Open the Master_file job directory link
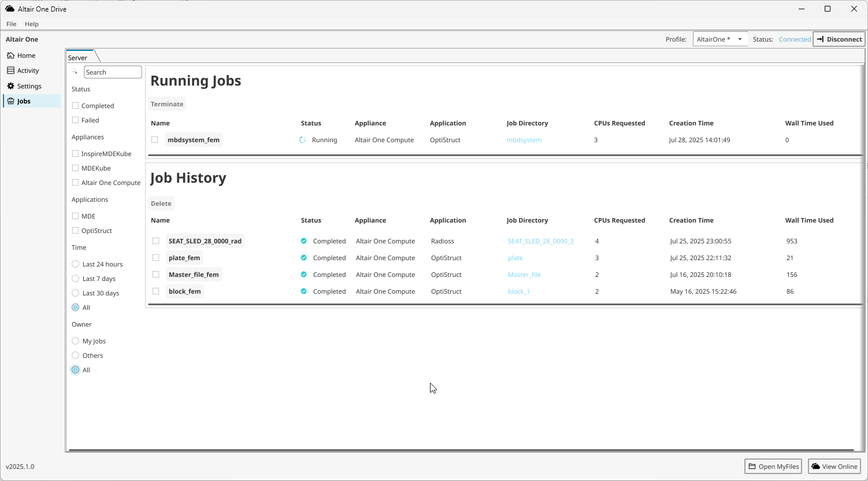The height and width of the screenshot is (481, 868). pyautogui.click(x=524, y=275)
